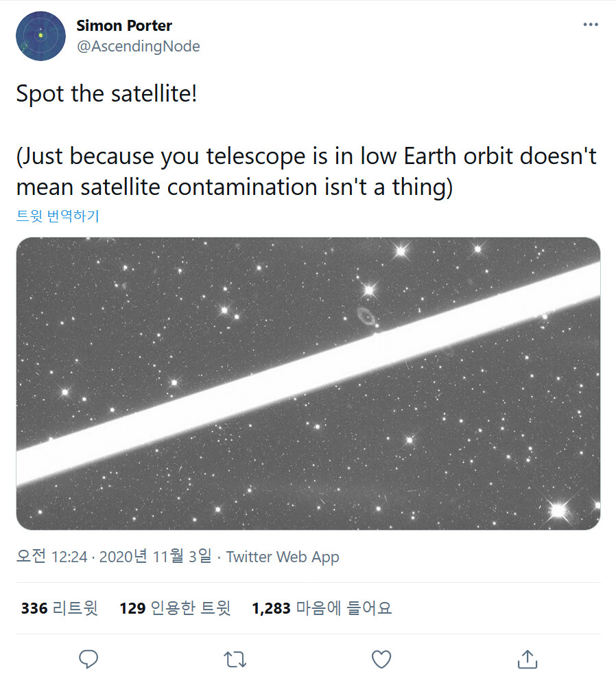Retweet using the retweet arrows icon
Viewport: 616px width, 683px height.
point(235,659)
